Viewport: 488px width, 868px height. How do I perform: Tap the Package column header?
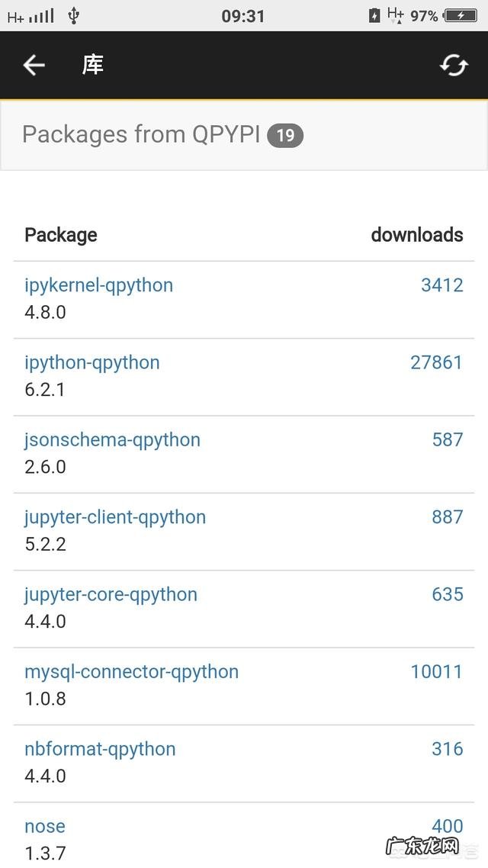point(60,235)
